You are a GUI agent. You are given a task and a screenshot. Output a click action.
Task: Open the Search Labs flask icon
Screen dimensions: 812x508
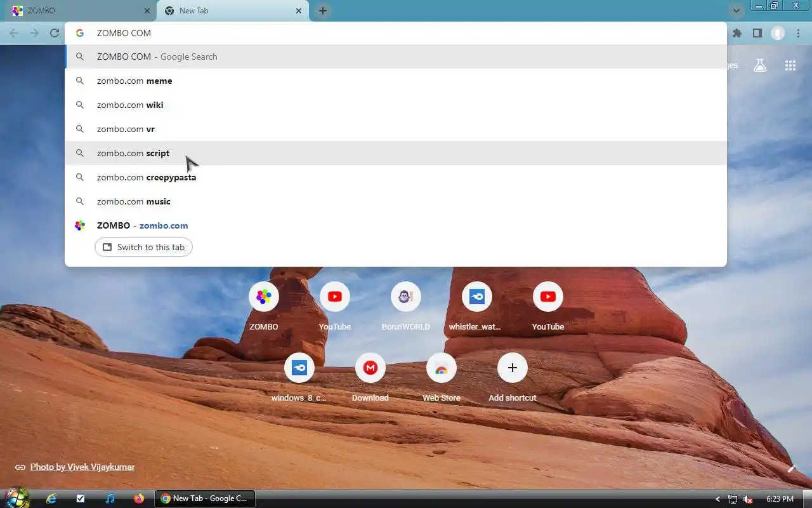coord(760,65)
